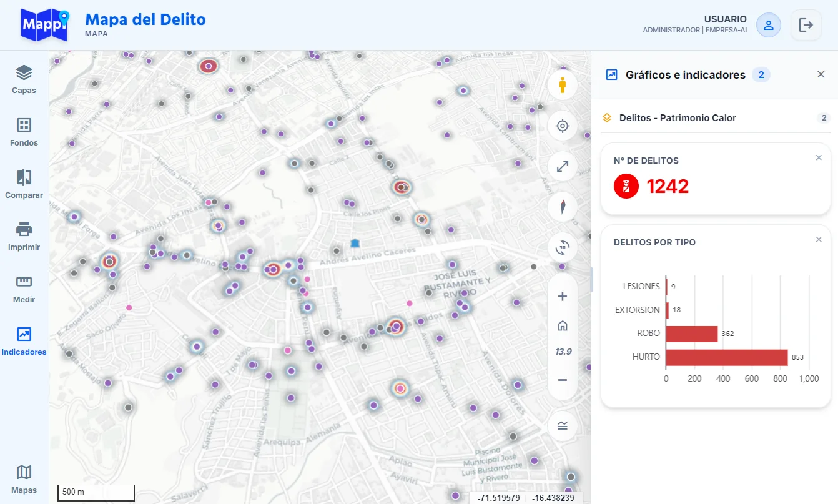
Task: Click the EXTORSION bar in chart
Action: click(668, 310)
